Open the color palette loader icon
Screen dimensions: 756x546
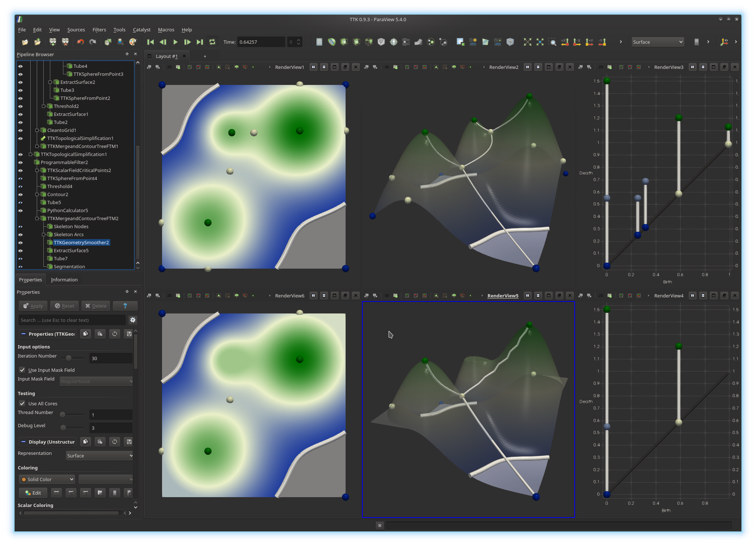pyautogui.click(x=133, y=42)
